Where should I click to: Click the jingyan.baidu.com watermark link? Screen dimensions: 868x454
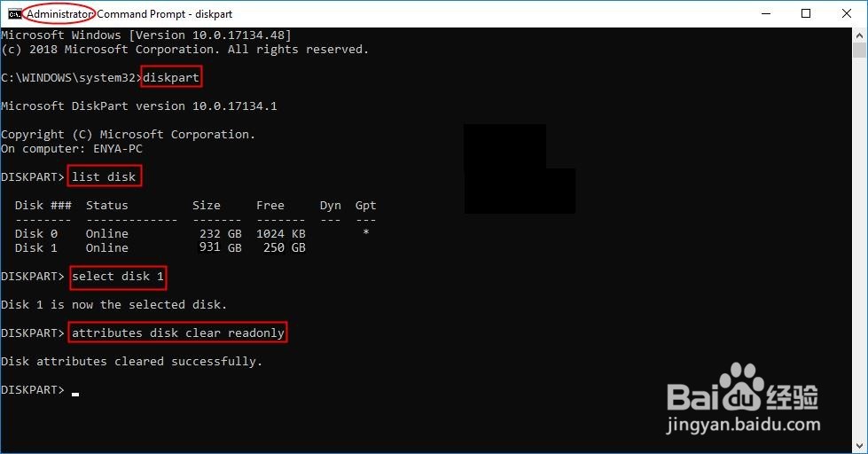[x=743, y=425]
